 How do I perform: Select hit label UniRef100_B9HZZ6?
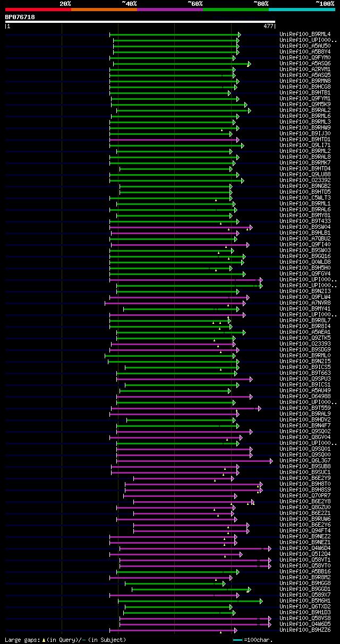(305, 630)
